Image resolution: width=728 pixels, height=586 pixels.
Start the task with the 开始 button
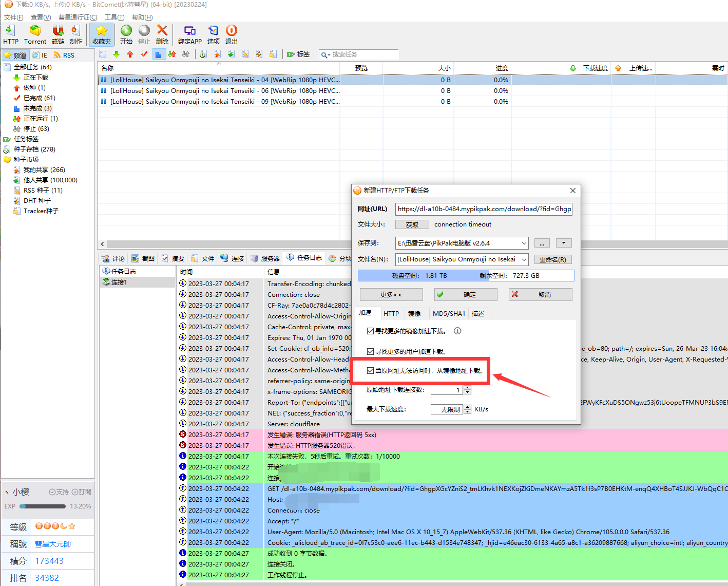tap(126, 34)
